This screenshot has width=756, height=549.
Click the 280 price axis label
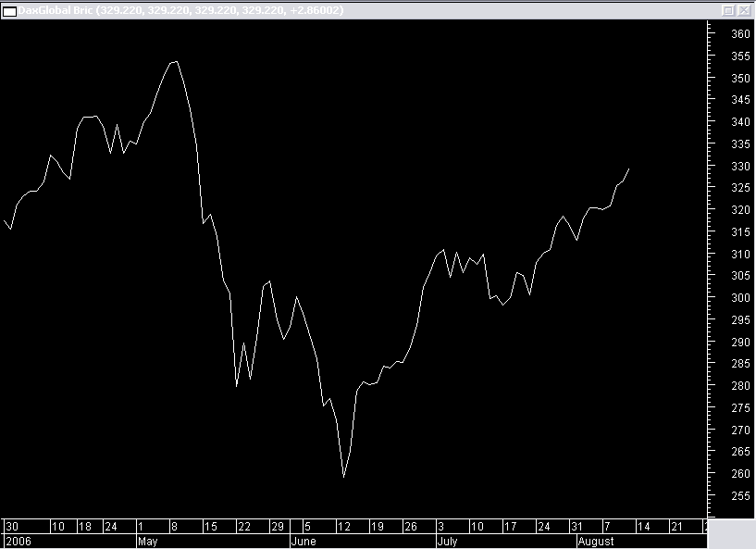[x=740, y=386]
